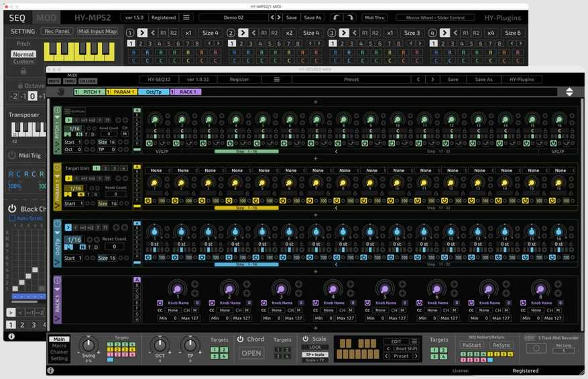The height and width of the screenshot is (379, 588).
Task: Click the info icon in HY-SEQ32 footer
Action: (50, 370)
